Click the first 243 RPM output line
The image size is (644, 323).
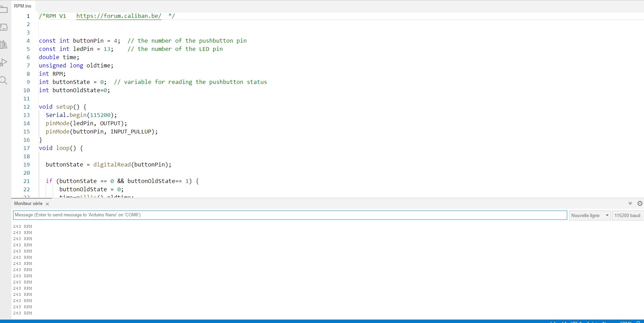(x=23, y=226)
